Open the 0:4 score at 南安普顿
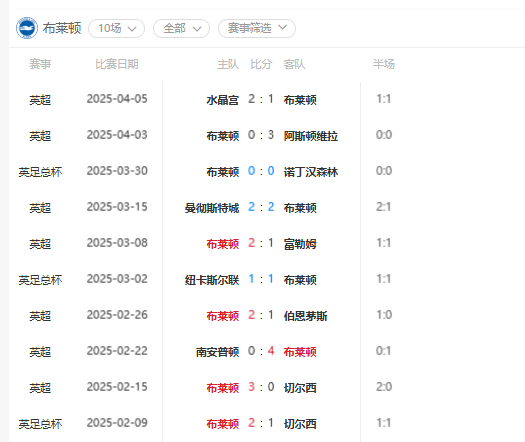Screen dimensions: 525x442 click(261, 351)
